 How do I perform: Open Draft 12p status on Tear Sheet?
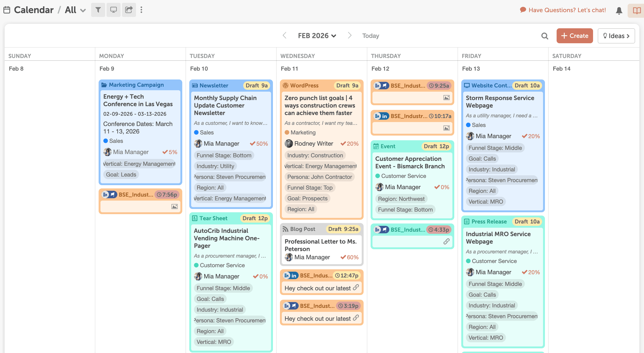coord(255,218)
